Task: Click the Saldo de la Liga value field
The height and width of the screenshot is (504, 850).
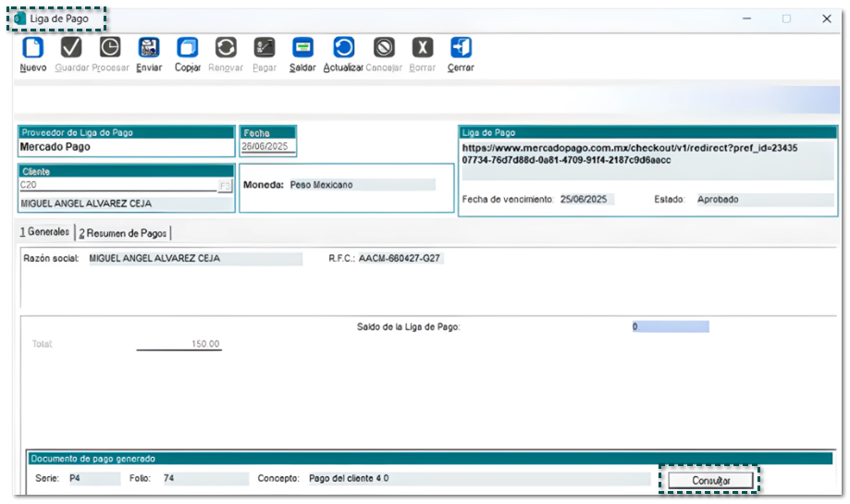Action: (x=670, y=327)
